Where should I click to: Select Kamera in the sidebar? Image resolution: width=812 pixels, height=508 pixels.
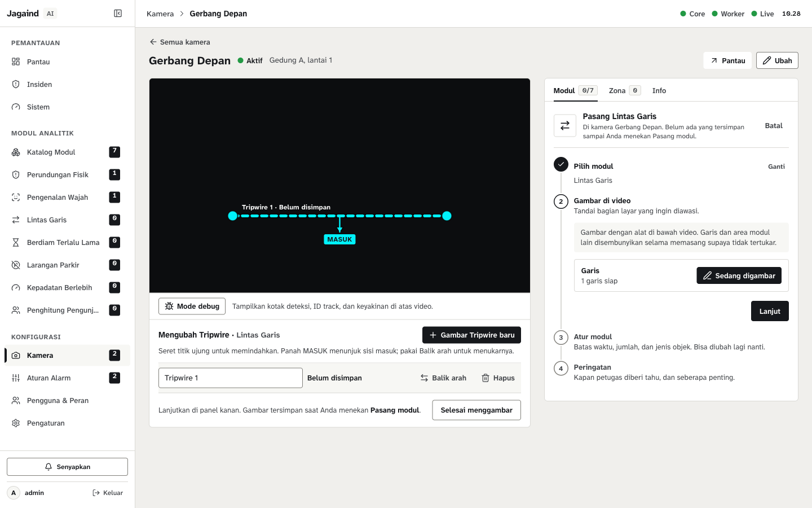tap(67, 355)
